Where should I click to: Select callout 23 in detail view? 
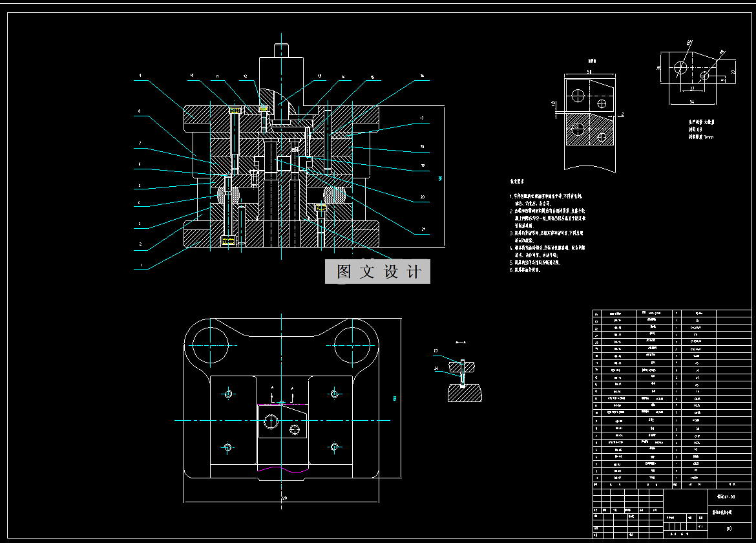[x=436, y=350]
